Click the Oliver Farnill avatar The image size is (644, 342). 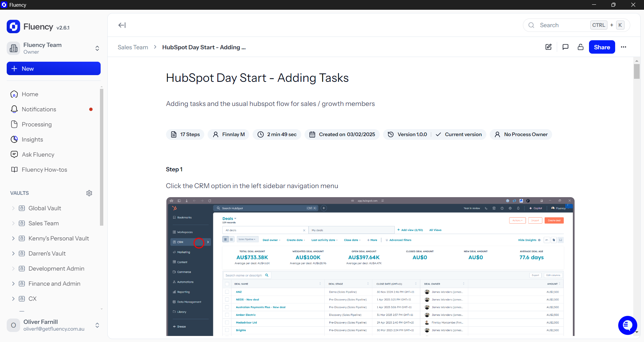(x=13, y=325)
